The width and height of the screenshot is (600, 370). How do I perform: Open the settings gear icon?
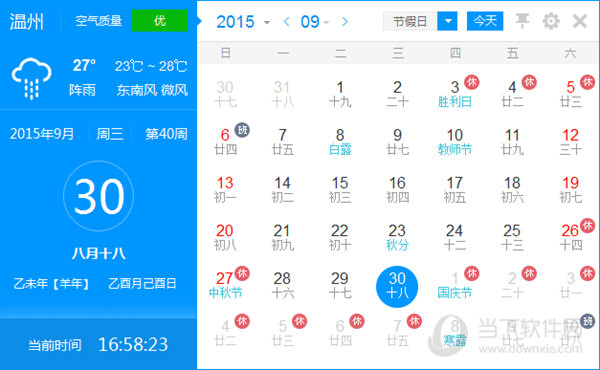(551, 21)
